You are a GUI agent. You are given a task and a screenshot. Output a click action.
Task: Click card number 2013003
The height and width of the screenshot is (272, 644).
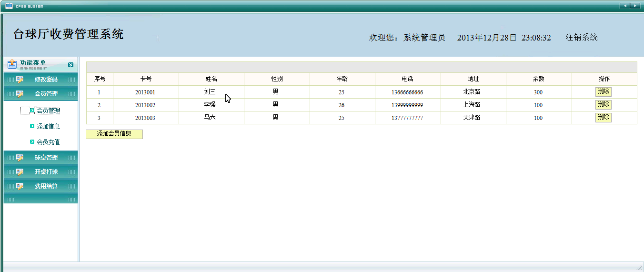tap(145, 118)
